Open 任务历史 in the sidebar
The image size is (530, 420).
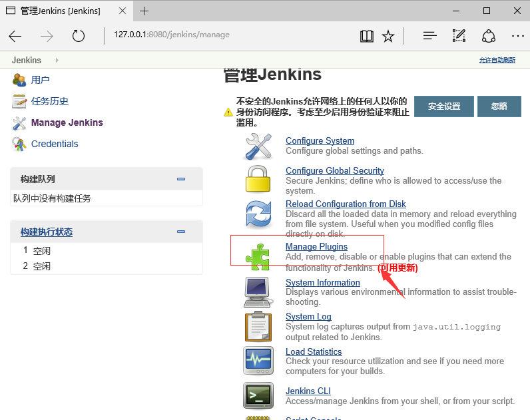pyautogui.click(x=50, y=101)
